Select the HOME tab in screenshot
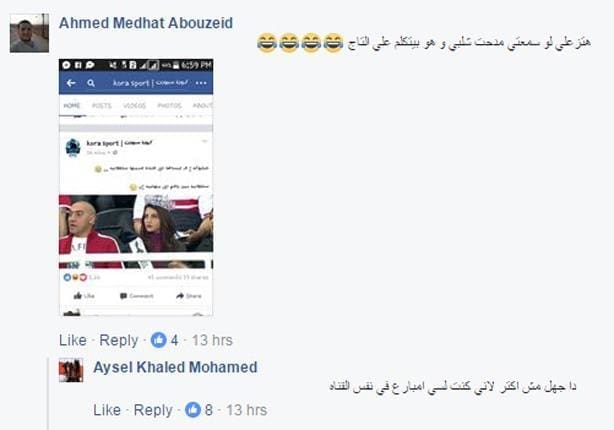This screenshot has height=430, width=614. pos(72,106)
